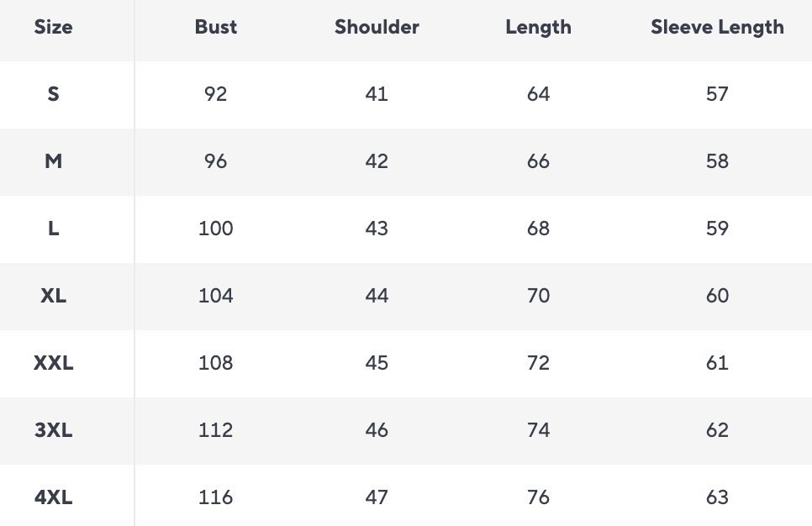Select the S size row label
The image size is (812, 526).
coord(53,94)
